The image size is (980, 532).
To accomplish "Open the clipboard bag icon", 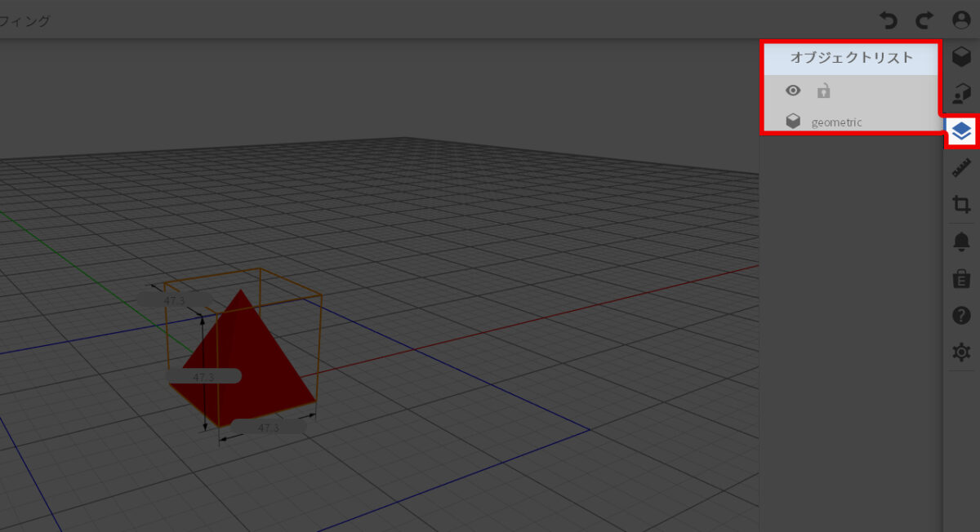I will (x=961, y=279).
